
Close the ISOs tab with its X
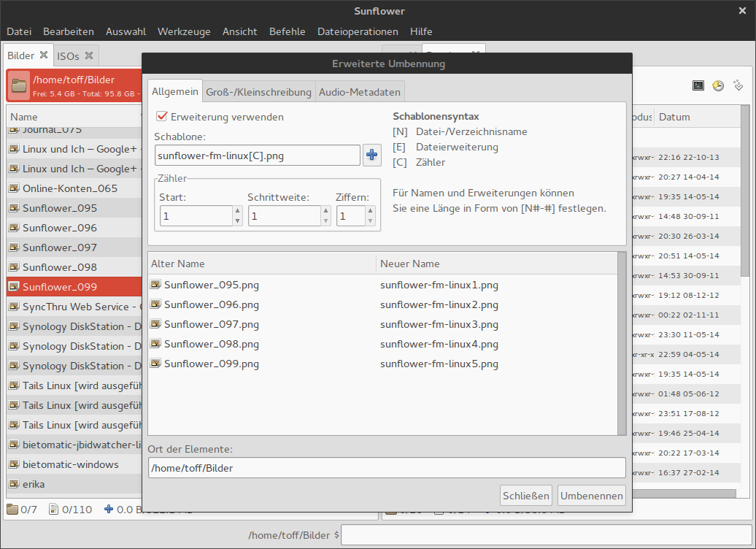pyautogui.click(x=89, y=55)
